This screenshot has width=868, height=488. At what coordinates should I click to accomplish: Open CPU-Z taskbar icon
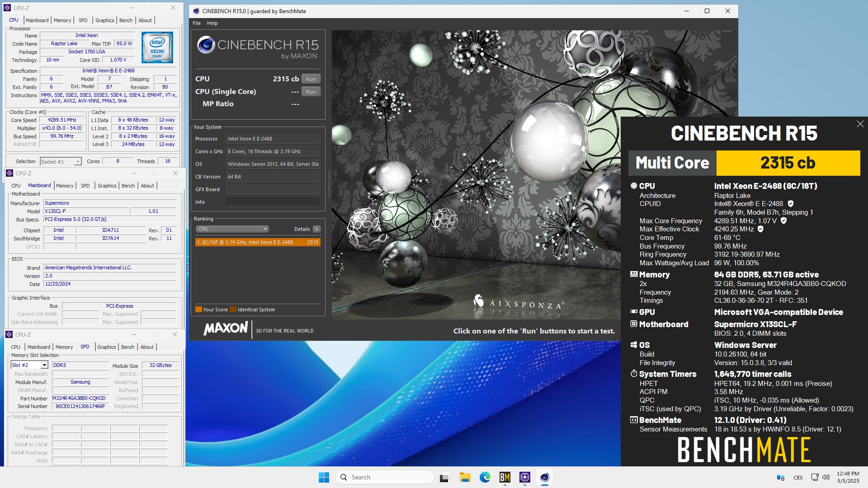pos(524,477)
